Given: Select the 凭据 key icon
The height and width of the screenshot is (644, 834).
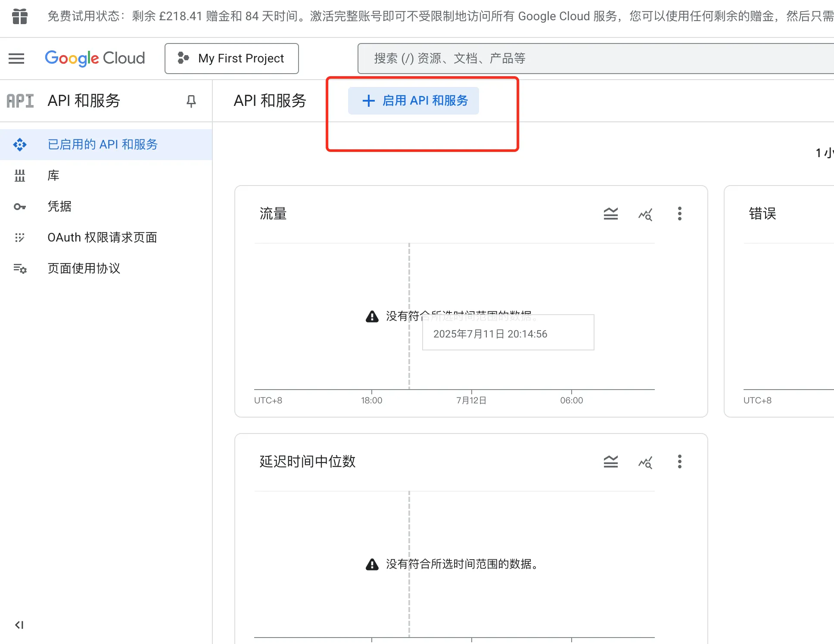Looking at the screenshot, I should pos(20,207).
